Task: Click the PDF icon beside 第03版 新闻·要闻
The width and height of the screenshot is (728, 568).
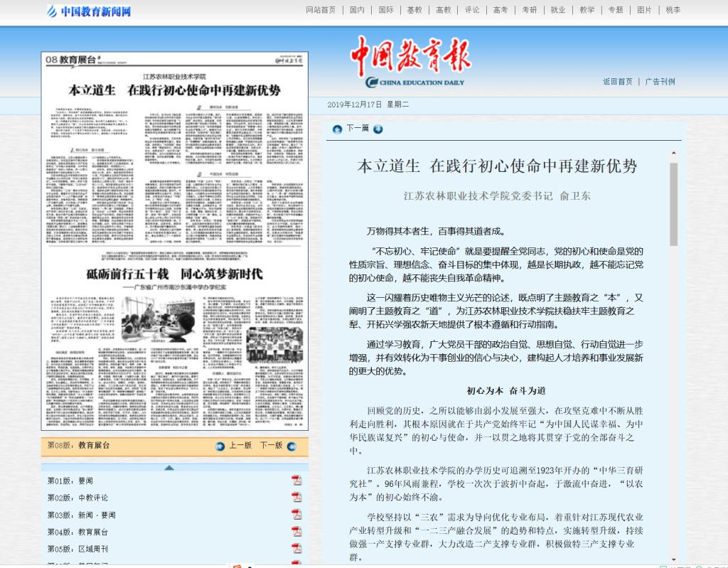Action: coord(296,514)
